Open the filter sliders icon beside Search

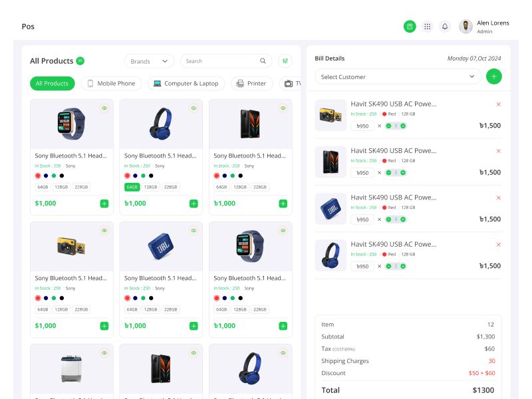(x=285, y=61)
